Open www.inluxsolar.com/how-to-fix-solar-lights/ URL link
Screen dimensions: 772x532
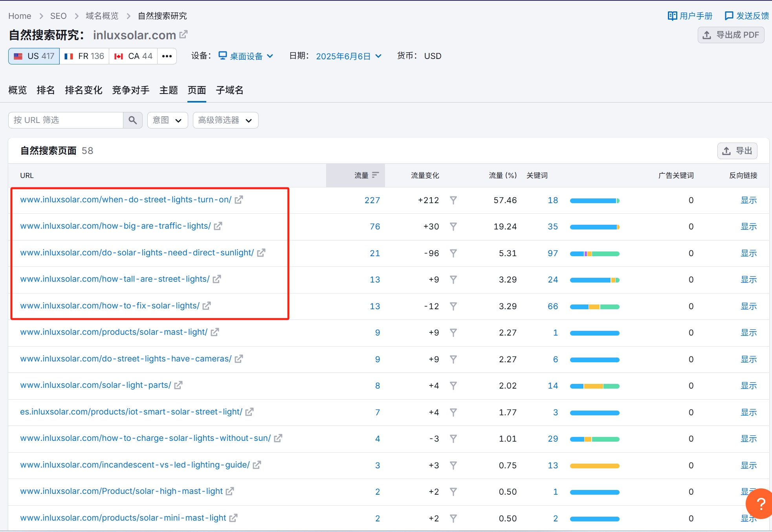110,306
